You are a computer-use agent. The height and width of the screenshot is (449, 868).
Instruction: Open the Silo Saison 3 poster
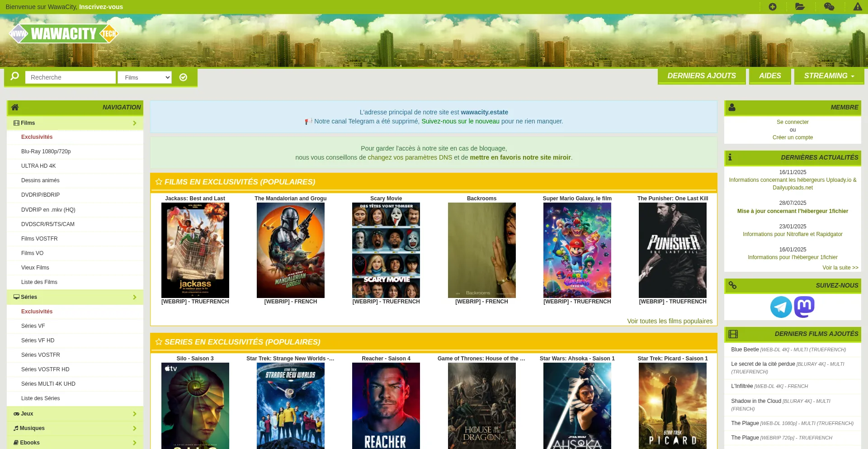[x=195, y=406]
